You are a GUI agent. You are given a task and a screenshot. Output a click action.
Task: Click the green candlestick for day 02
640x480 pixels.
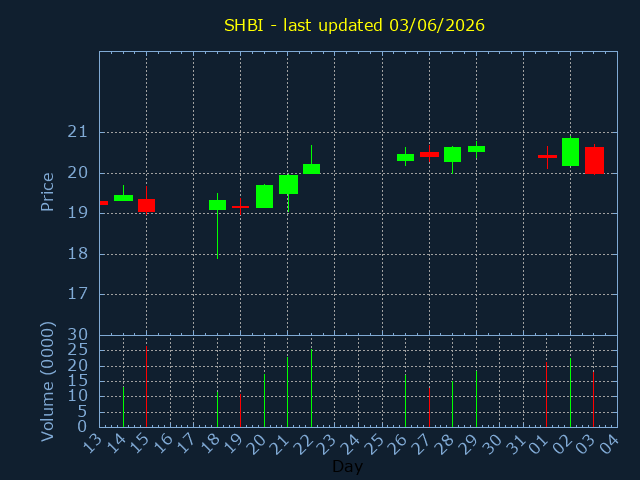coord(570,152)
